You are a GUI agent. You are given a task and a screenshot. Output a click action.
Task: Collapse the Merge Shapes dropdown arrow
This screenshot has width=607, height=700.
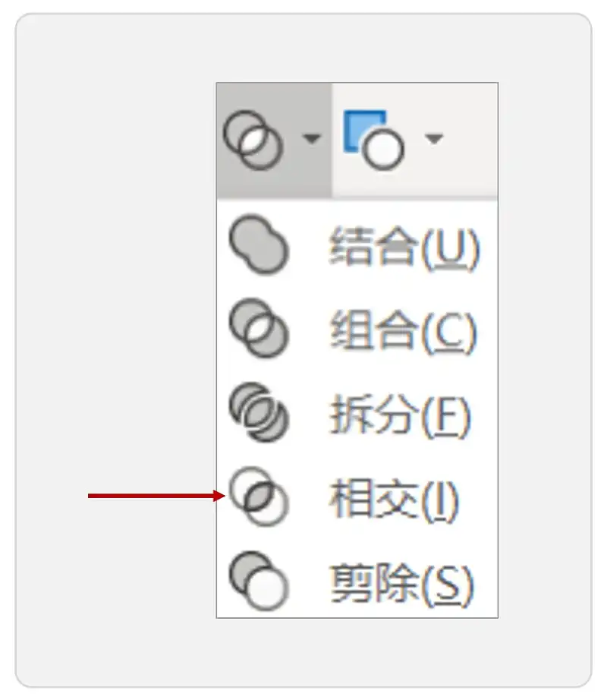[x=312, y=138]
